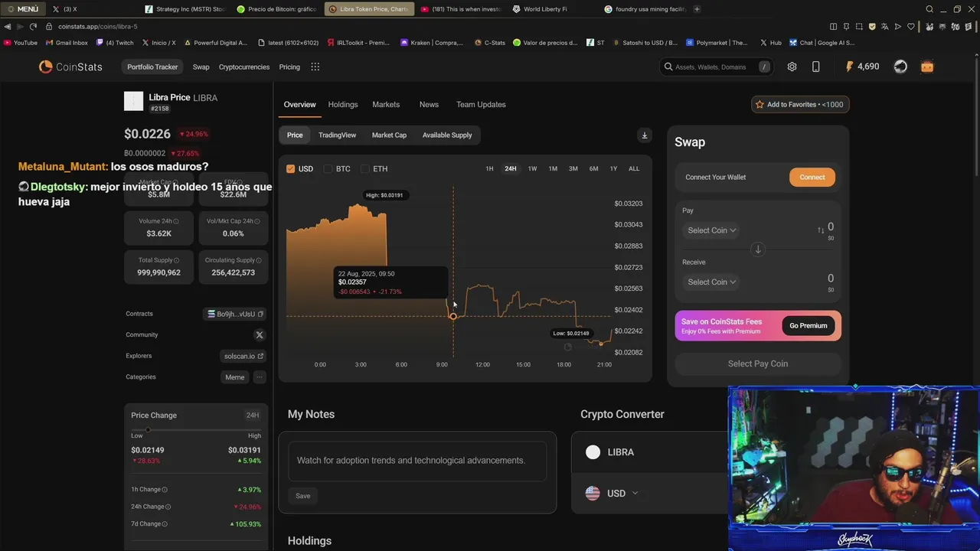The image size is (980, 551).
Task: Add LIBRA to Favorites
Action: [800, 105]
